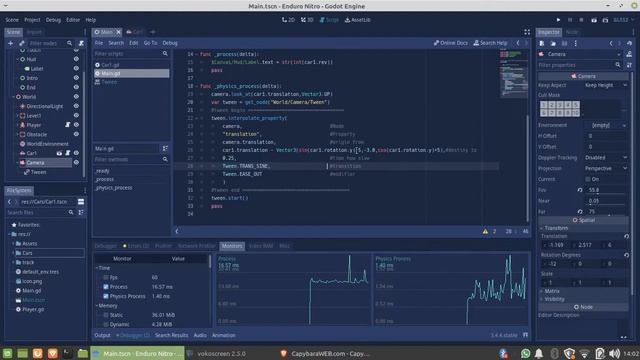Open script icon on the Player node
The image size is (640, 360).
click(67, 125)
